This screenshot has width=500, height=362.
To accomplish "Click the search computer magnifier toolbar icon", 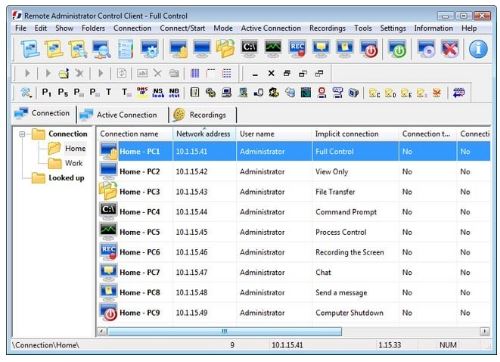I will [102, 49].
